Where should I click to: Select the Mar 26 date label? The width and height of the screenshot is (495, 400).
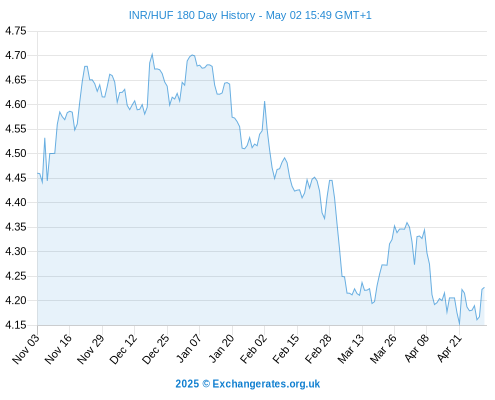(383, 349)
